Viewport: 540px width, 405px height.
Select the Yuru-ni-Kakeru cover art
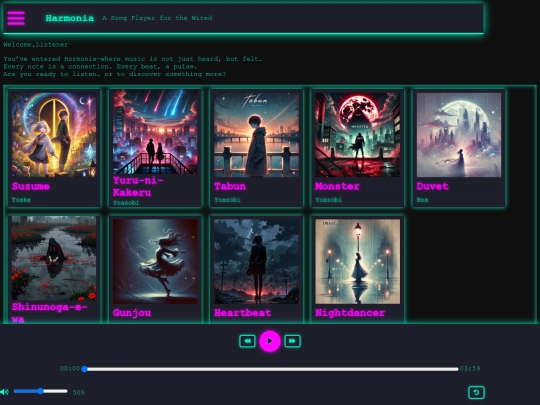[x=155, y=132]
